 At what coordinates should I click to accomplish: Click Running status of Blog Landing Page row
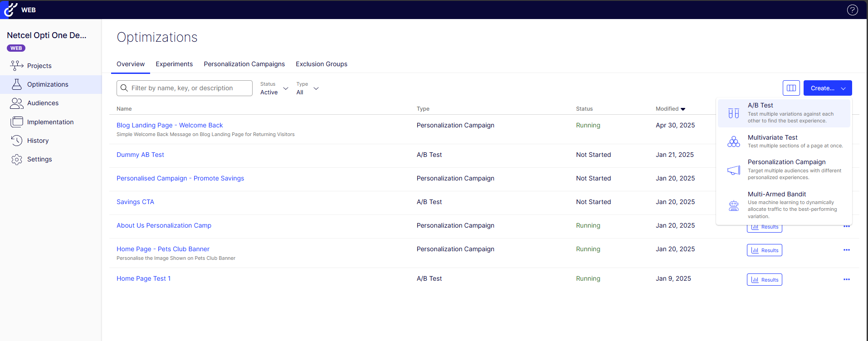coord(588,125)
